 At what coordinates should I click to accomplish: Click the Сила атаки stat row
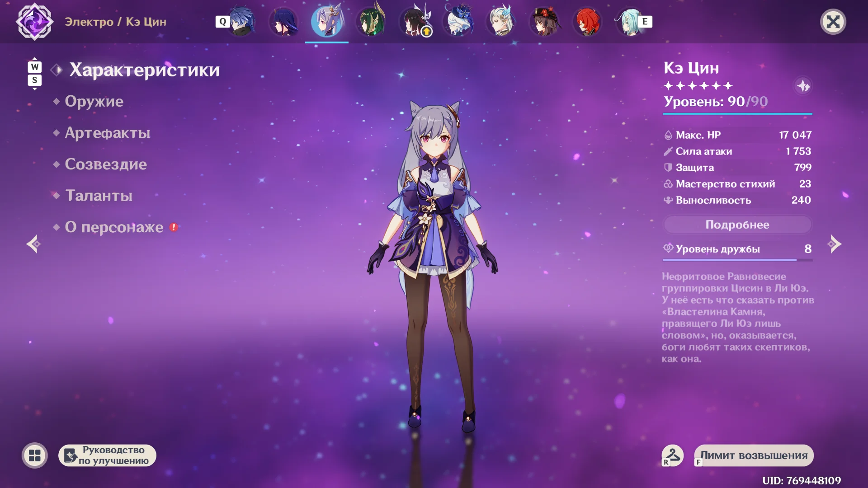pyautogui.click(x=737, y=151)
